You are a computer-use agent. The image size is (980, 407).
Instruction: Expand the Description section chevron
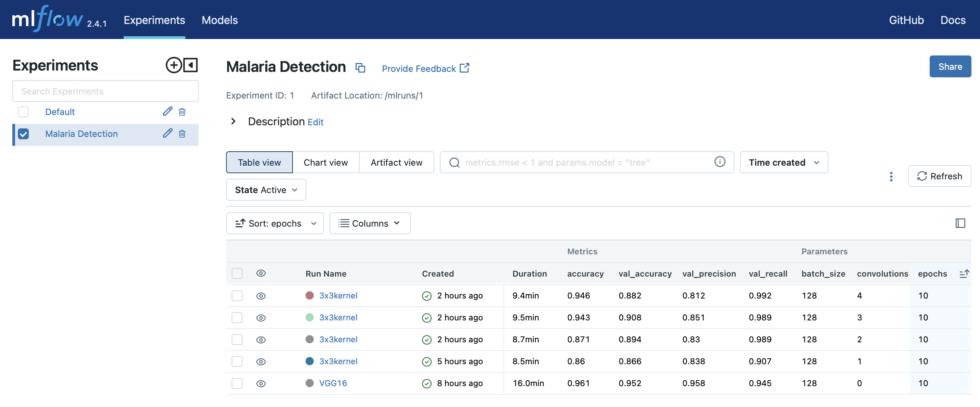[x=233, y=121]
